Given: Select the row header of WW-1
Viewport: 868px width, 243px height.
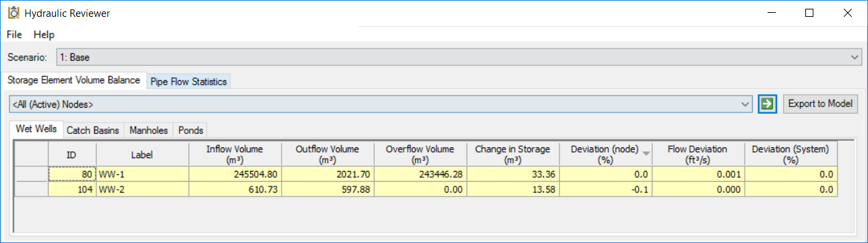Looking at the screenshot, I should click(x=32, y=174).
